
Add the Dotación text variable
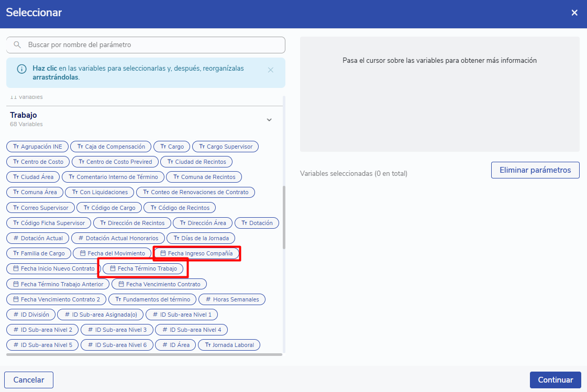click(257, 223)
